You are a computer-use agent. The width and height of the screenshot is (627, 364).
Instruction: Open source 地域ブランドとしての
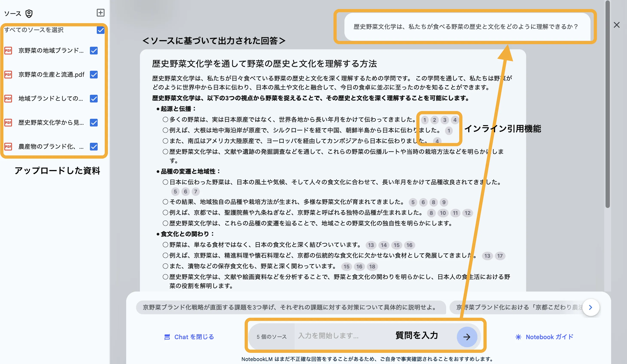51,99
